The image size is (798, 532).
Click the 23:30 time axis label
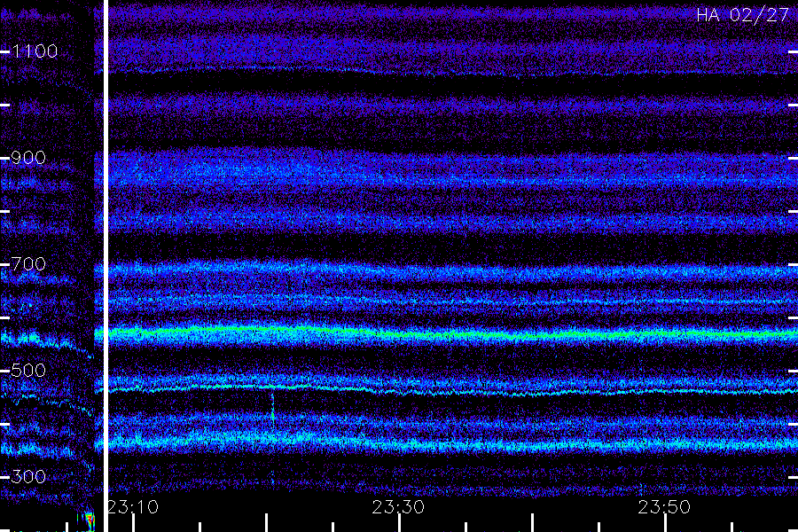398,507
